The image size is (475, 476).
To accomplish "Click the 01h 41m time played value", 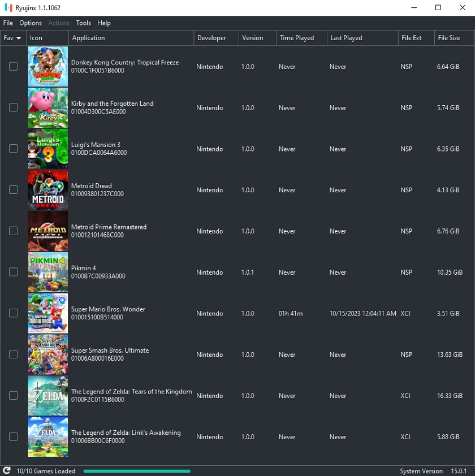I will pos(291,314).
